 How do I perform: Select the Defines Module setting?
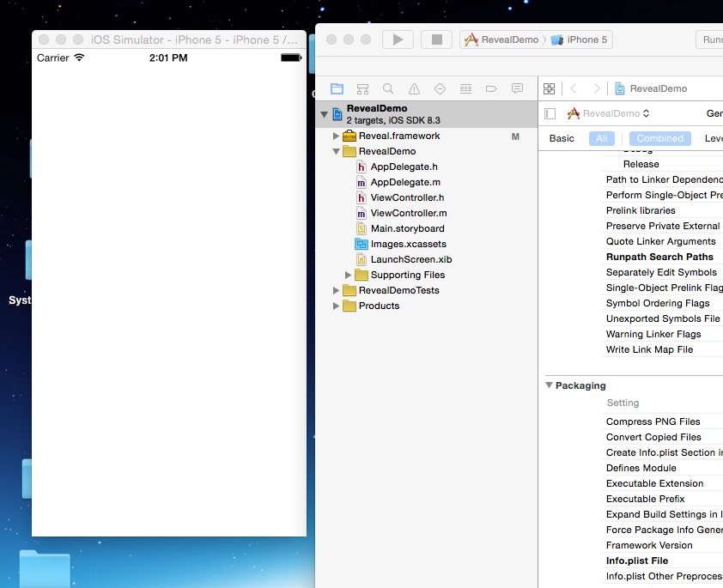click(x=641, y=468)
